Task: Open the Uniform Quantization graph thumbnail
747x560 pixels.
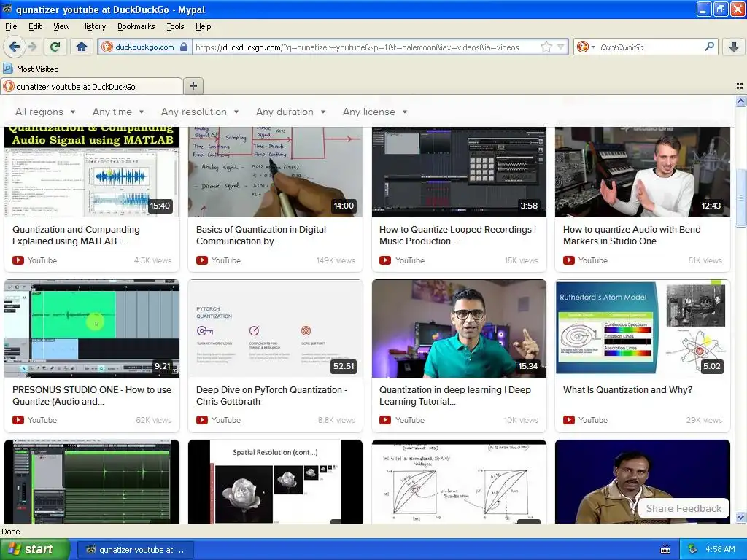Action: (x=460, y=481)
